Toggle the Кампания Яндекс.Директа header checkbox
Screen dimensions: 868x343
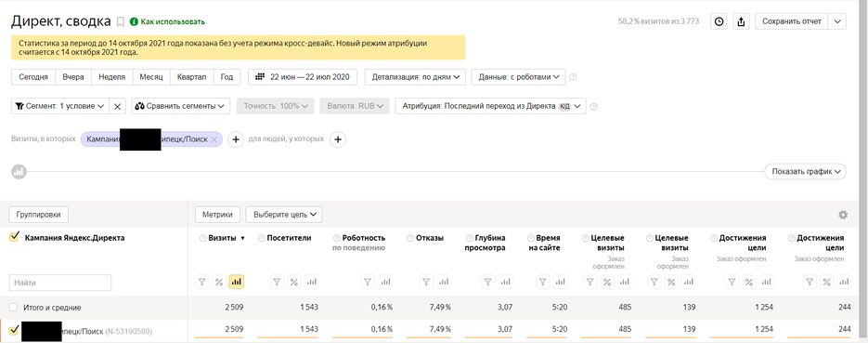pyautogui.click(x=15, y=237)
